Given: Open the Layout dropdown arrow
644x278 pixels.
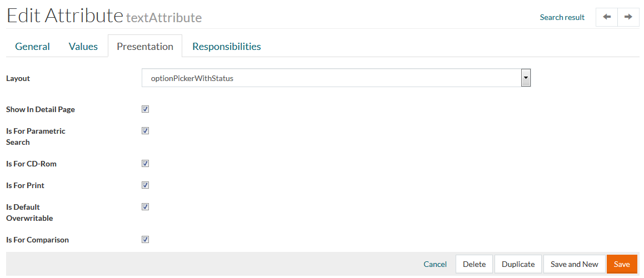Looking at the screenshot, I should point(526,78).
